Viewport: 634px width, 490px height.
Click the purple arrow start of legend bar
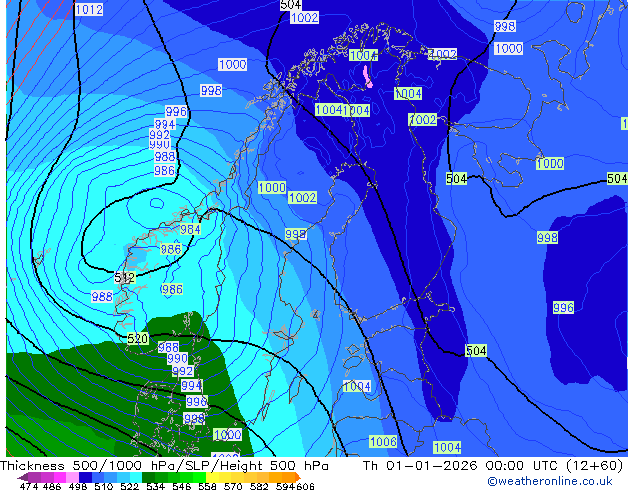(x=23, y=477)
